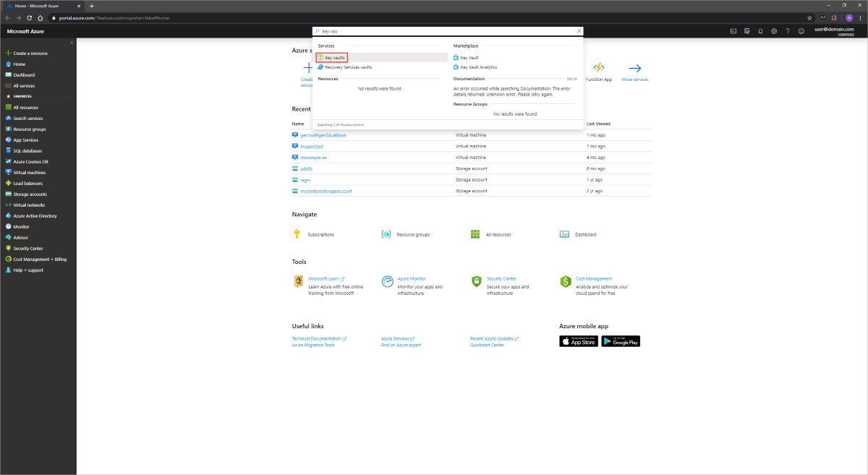The height and width of the screenshot is (475, 868).
Task: Open Key Vault Analytics from Marketplace
Action: click(480, 67)
